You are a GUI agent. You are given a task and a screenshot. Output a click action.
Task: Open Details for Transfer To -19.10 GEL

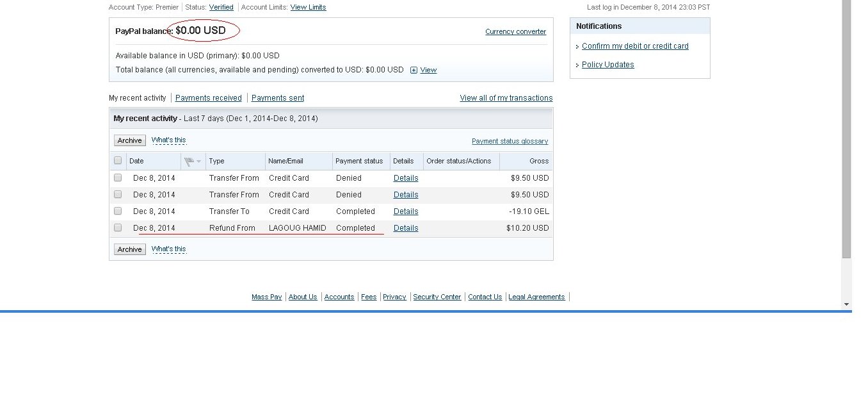(406, 211)
